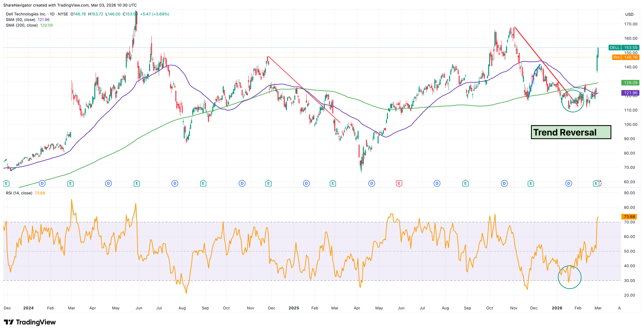Select the RSI (14, close) indicator label

pyautogui.click(x=19, y=193)
